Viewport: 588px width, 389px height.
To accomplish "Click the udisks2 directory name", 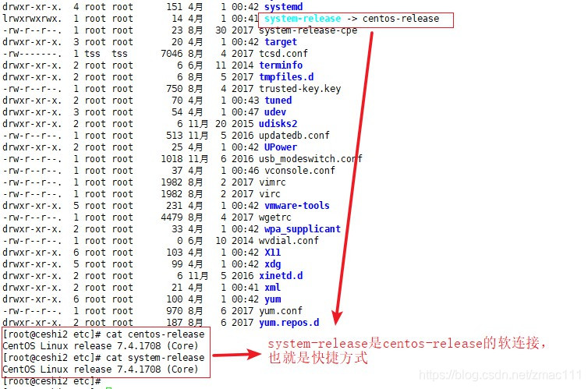I will click(x=278, y=124).
